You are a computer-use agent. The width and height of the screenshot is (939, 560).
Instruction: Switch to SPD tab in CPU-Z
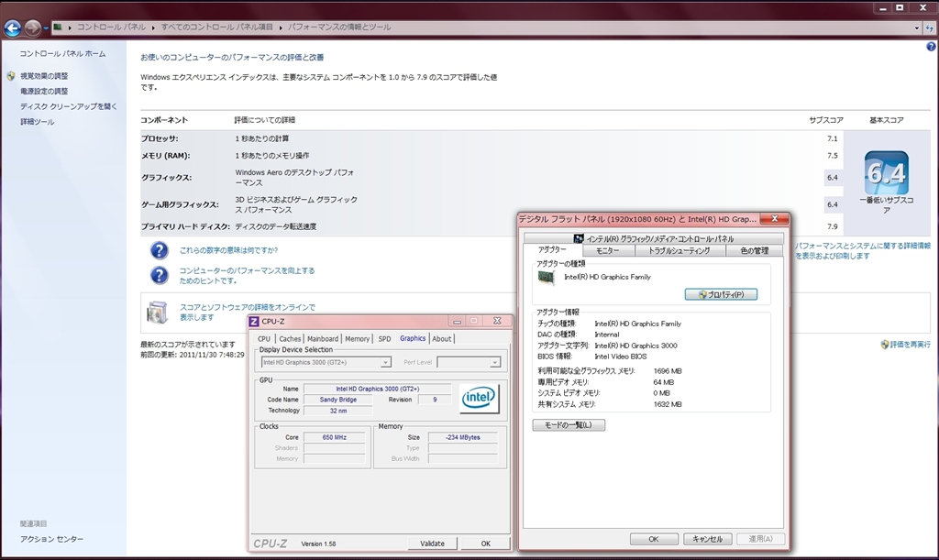pos(384,338)
